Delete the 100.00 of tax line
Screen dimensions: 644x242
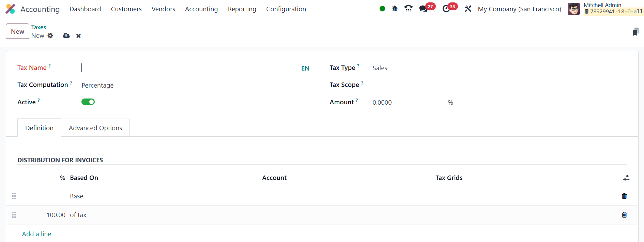point(624,215)
